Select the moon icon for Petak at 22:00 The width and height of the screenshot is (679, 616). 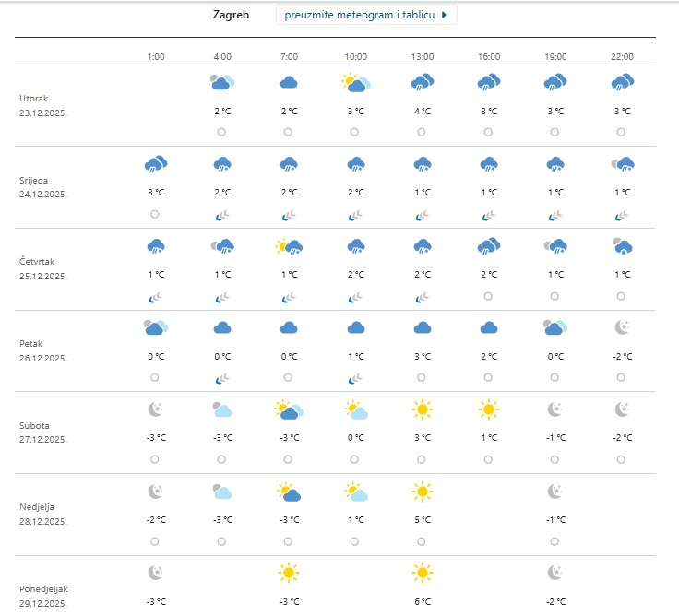click(x=621, y=327)
